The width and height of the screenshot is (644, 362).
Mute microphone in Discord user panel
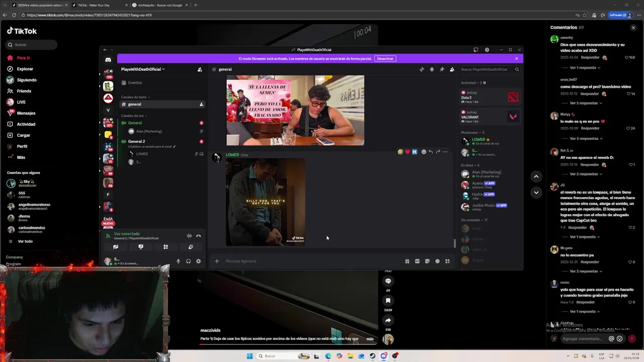[x=178, y=261]
